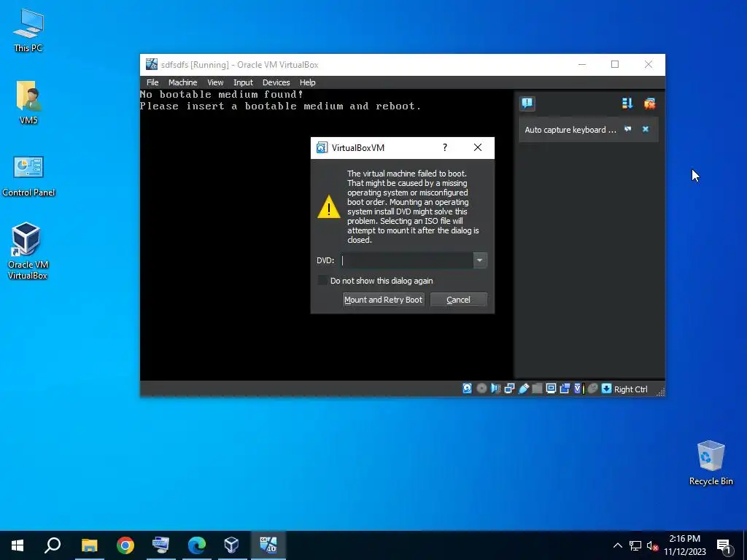Viewport: 747px width, 560px height.
Task: Select the Recycle Bin desktop icon
Action: tap(711, 463)
